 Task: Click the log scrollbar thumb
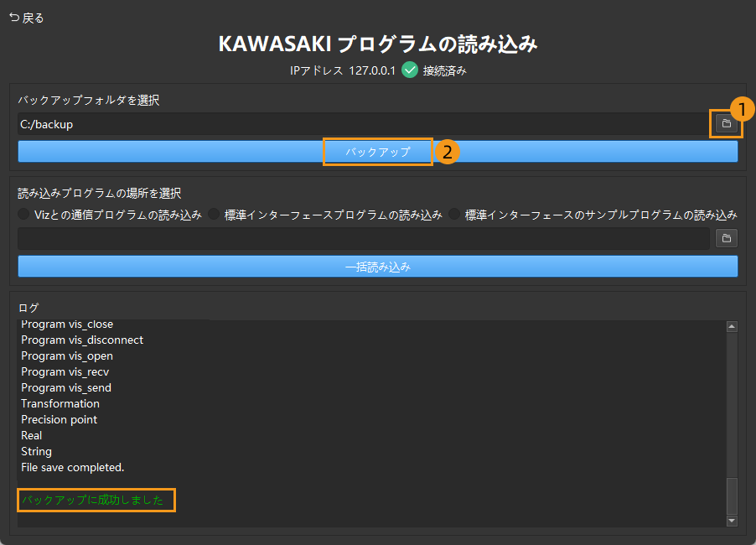pyautogui.click(x=732, y=496)
